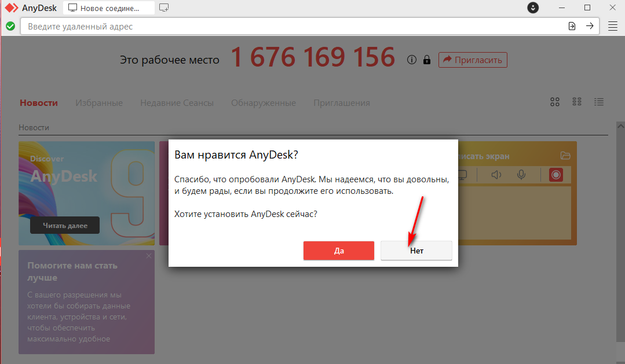This screenshot has height=364, width=625.
Task: Click the workplace ID 1 676 169 156
Action: [313, 57]
